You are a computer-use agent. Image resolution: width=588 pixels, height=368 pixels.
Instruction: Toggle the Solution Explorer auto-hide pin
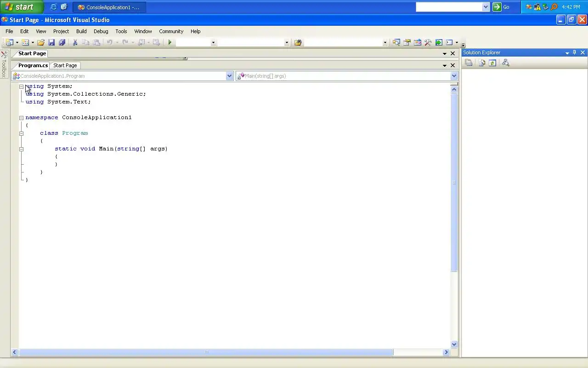[574, 52]
